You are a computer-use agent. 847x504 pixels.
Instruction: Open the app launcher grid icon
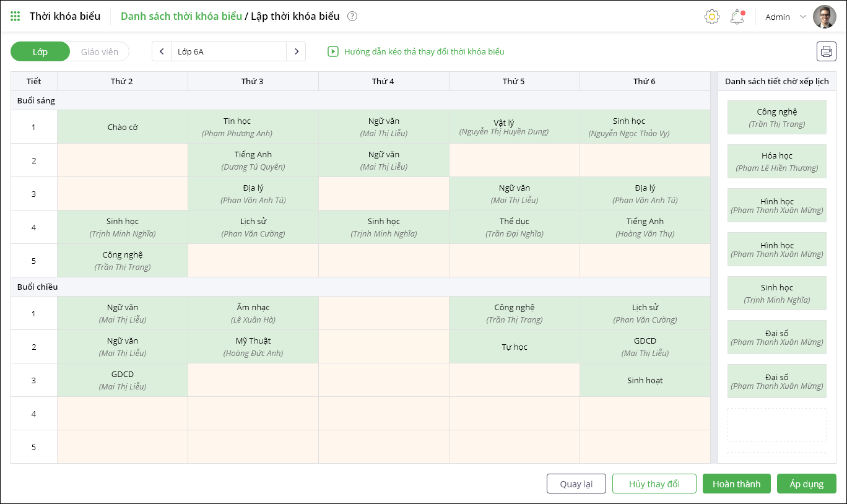click(15, 17)
